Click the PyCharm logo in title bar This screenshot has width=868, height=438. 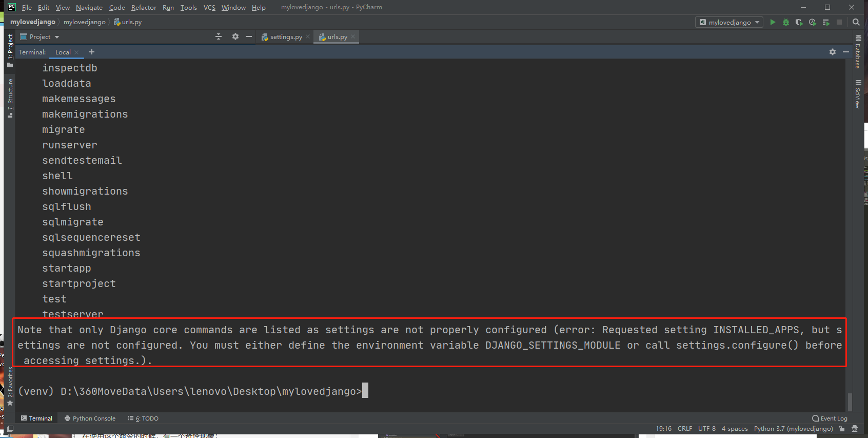pos(12,7)
